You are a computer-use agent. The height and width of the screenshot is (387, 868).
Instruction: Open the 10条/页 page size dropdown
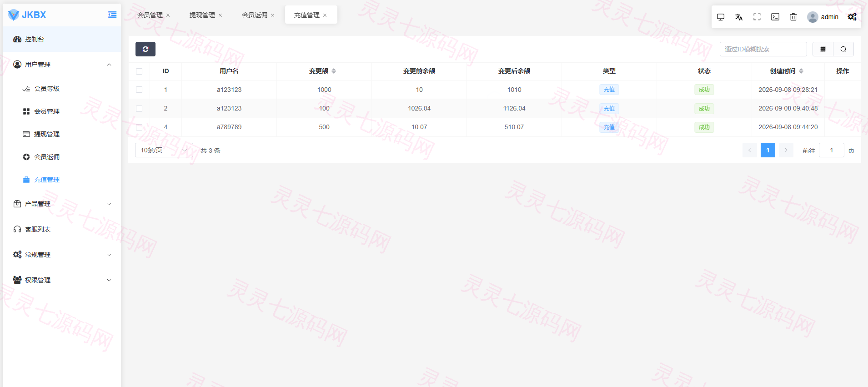pyautogui.click(x=164, y=150)
